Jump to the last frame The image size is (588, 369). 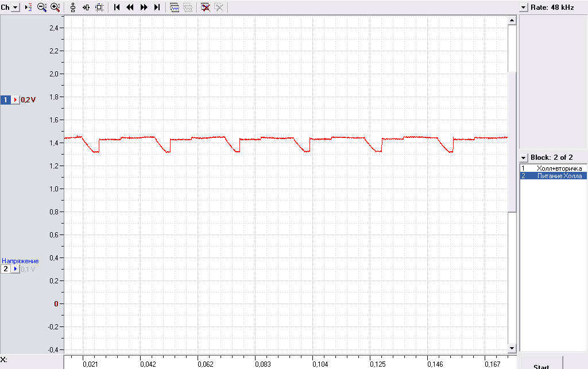(157, 7)
